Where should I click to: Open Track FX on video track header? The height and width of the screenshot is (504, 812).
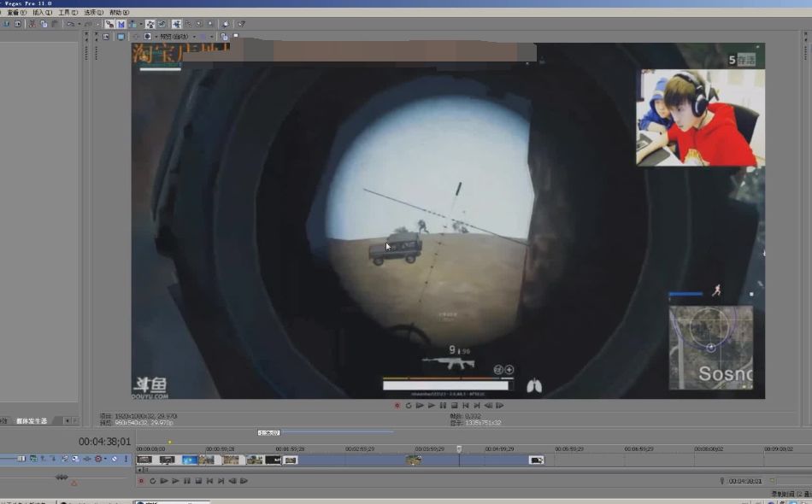pos(86,459)
